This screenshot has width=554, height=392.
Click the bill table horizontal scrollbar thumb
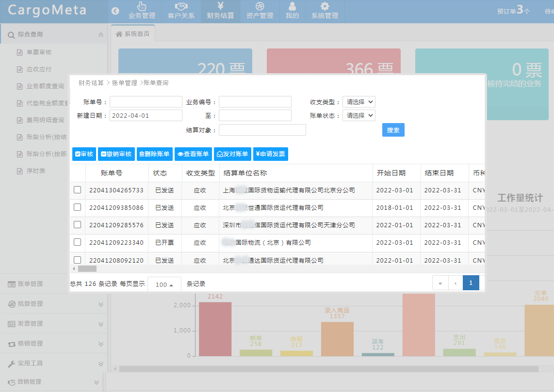tap(87, 268)
